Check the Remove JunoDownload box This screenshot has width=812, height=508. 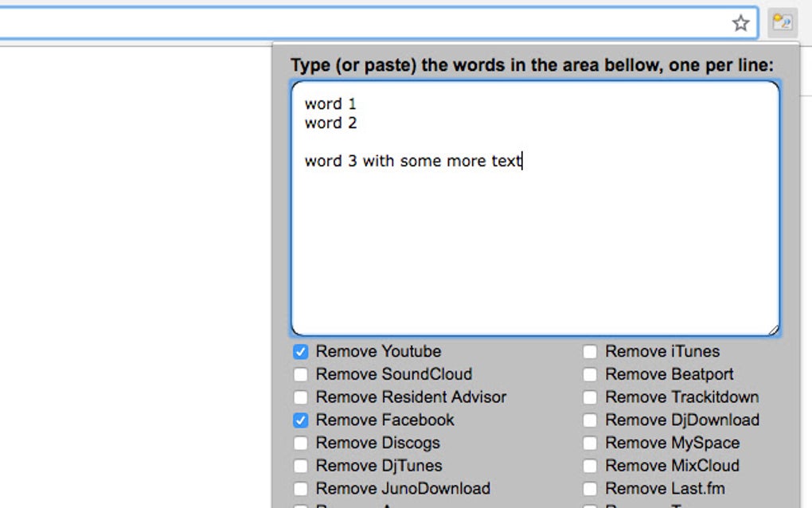(x=300, y=488)
